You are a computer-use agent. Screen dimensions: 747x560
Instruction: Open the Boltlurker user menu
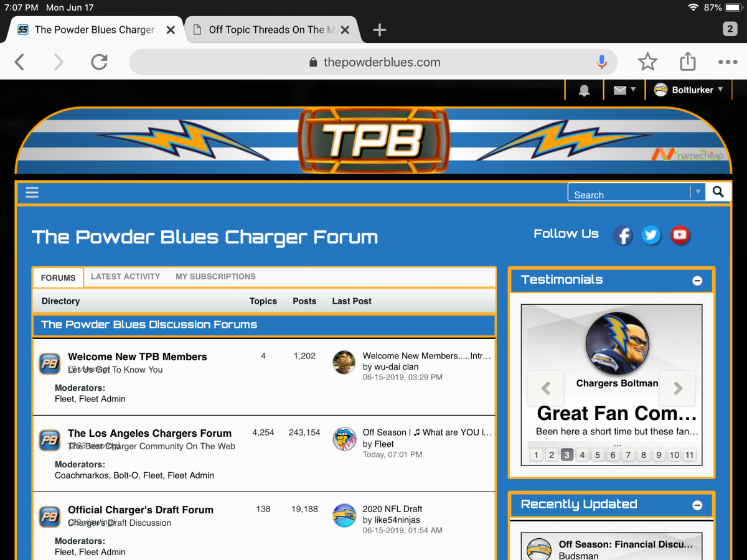(688, 90)
